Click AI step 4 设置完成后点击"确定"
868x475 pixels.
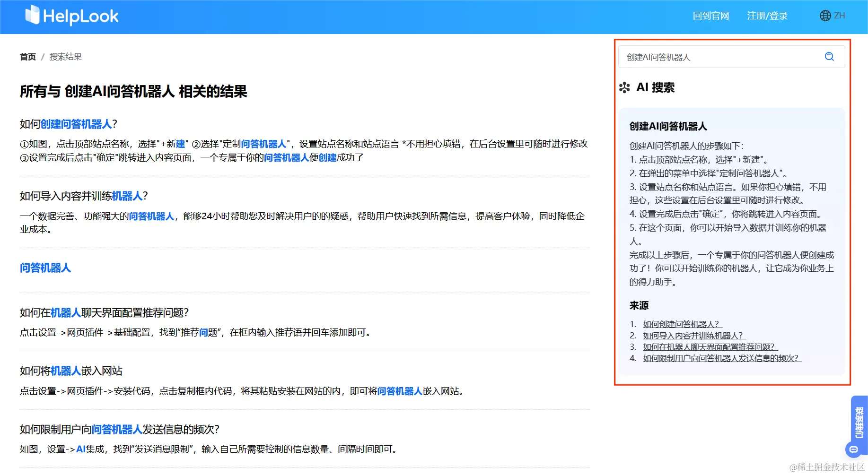[727, 214]
